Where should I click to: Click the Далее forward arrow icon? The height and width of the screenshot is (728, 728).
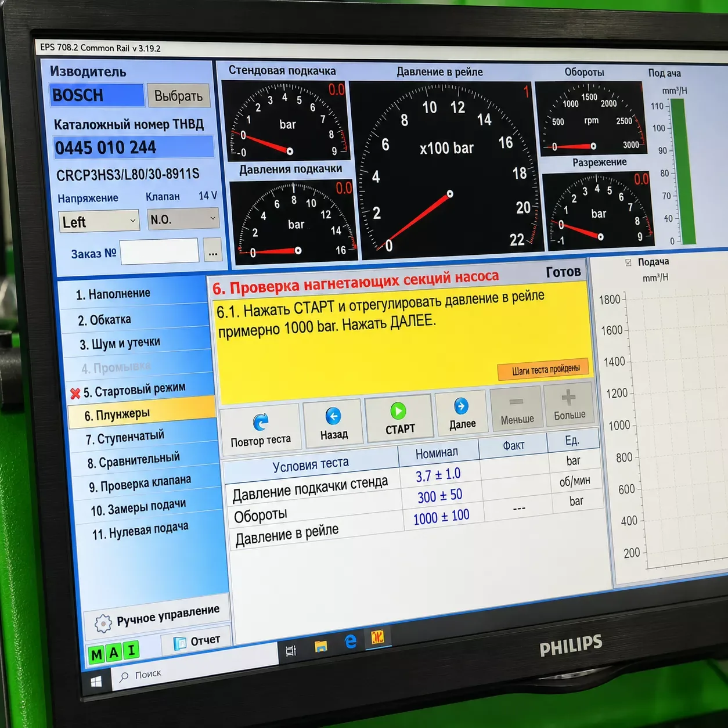461,406
